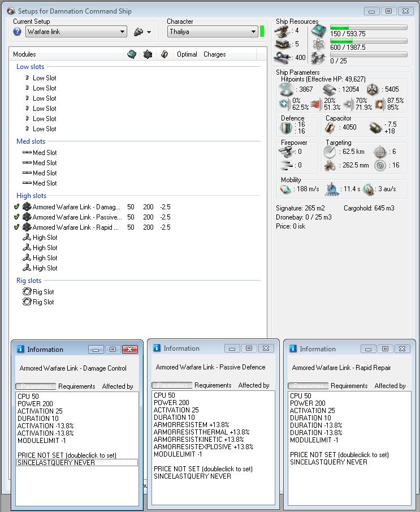Open Affected by tab in Damage Control info window

118,386
